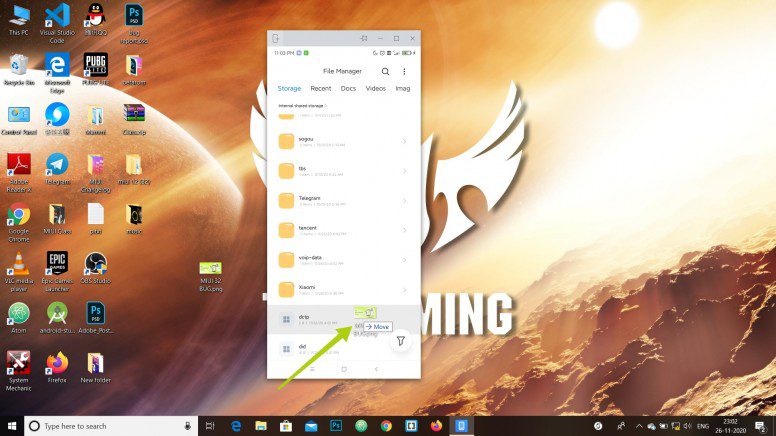Open the Windows Start menu

point(12,426)
